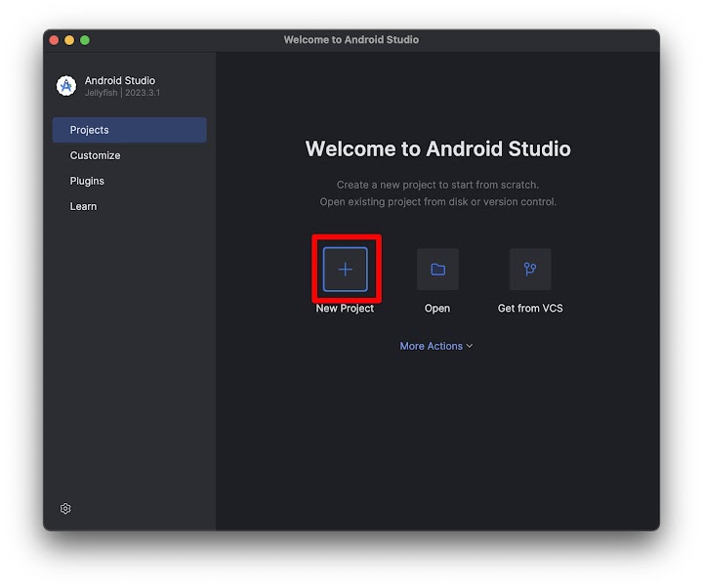Image resolution: width=703 pixels, height=588 pixels.
Task: Select the Projects tab in the sidebar
Action: click(x=130, y=130)
